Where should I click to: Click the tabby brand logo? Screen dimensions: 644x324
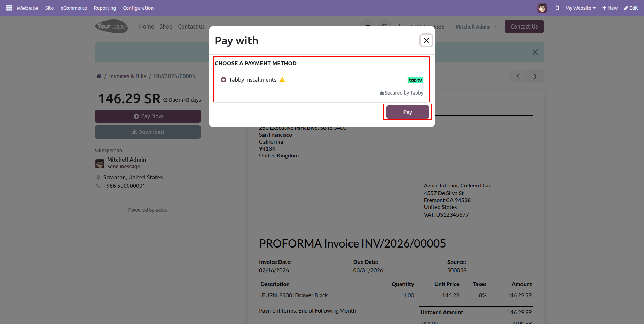point(415,80)
